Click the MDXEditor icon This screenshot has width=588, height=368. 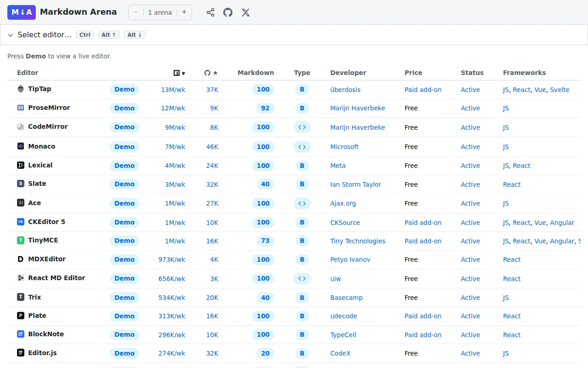tap(20, 259)
